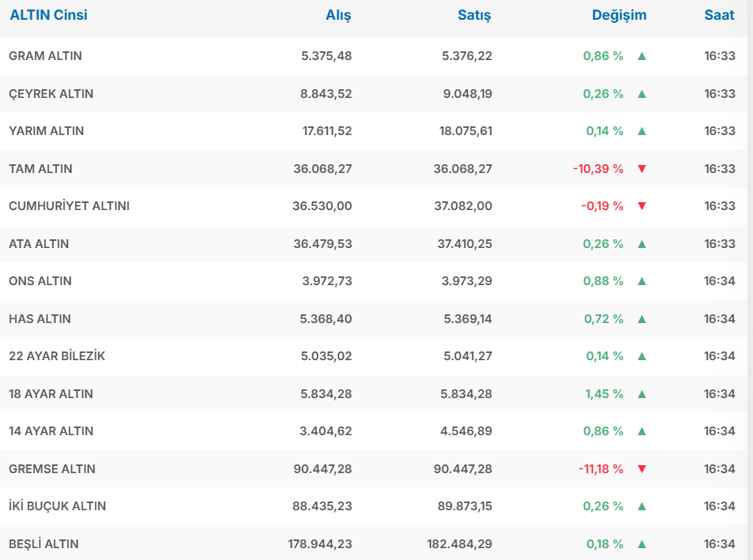
Task: Click the green up arrow for 18 AYAR ALTIN
Action: 642,394
